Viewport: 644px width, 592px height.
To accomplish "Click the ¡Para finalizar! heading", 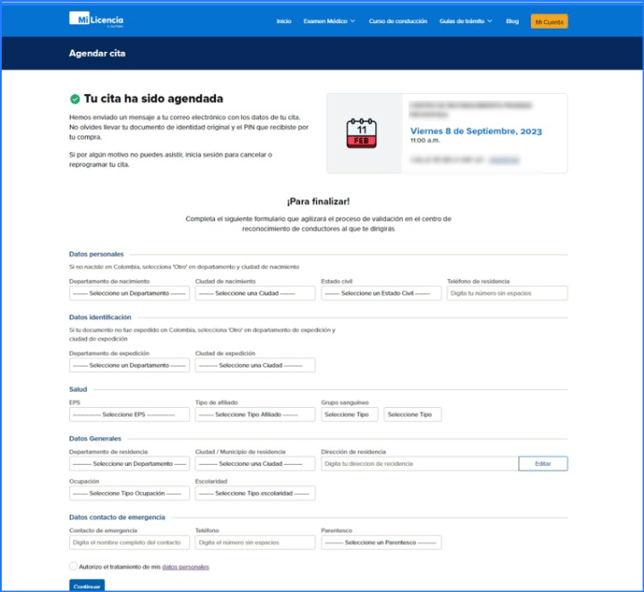I will click(x=318, y=201).
